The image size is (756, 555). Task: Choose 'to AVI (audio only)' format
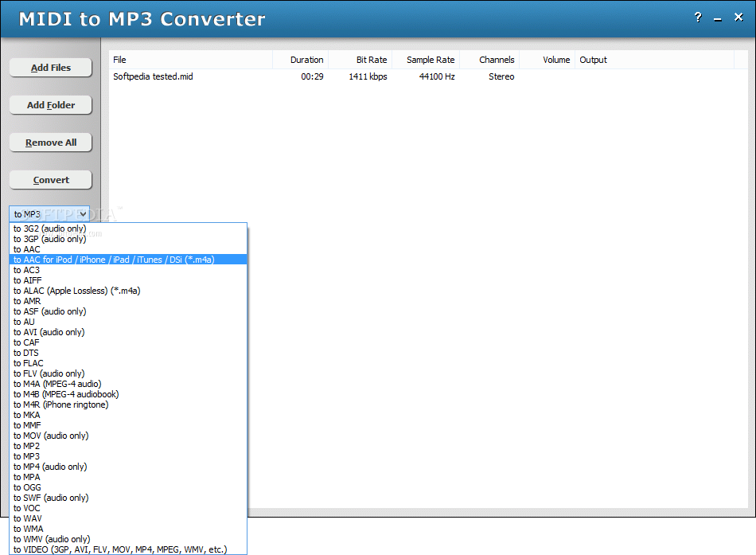pyautogui.click(x=128, y=332)
